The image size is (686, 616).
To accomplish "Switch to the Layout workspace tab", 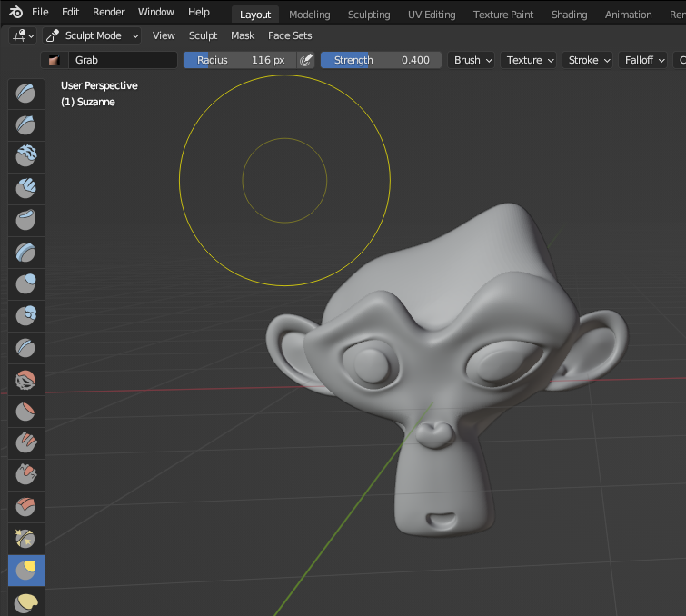I will pyautogui.click(x=255, y=15).
